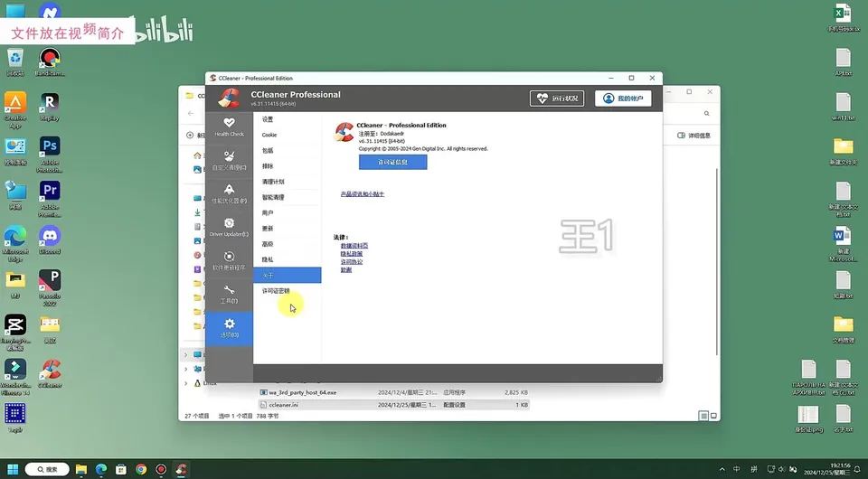Viewport: 868px width, 479px height.
Task: Select Replay desktop shortcut
Action: coord(50,107)
